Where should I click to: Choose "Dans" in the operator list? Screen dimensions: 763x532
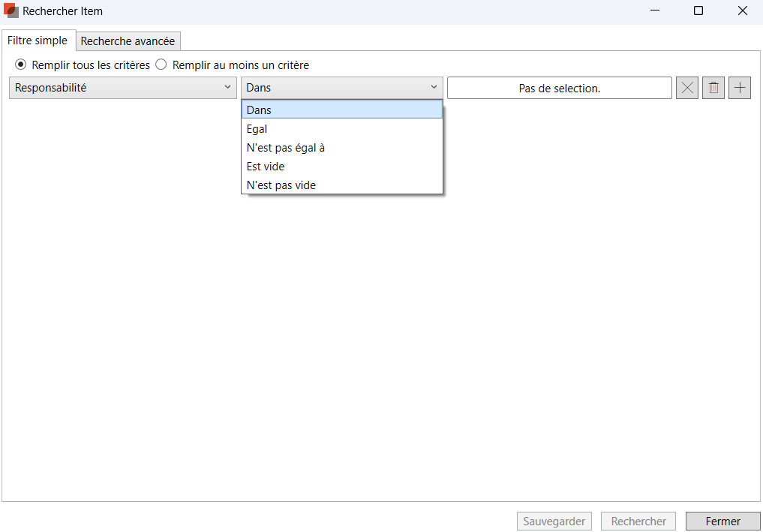pos(342,110)
